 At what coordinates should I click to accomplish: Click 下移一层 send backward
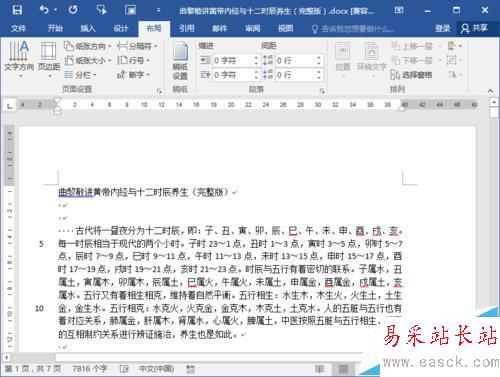tap(412, 60)
